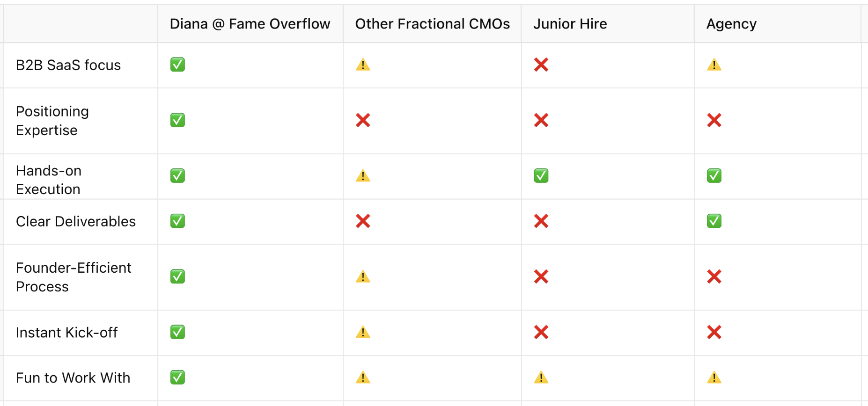Select the Other Fractional CMOs column header
The height and width of the screenshot is (406, 868).
pos(432,24)
